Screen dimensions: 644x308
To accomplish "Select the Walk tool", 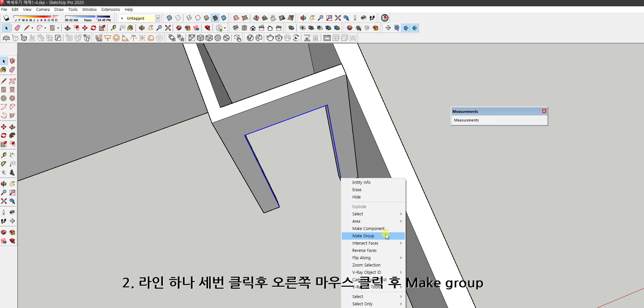I will [x=4, y=221].
